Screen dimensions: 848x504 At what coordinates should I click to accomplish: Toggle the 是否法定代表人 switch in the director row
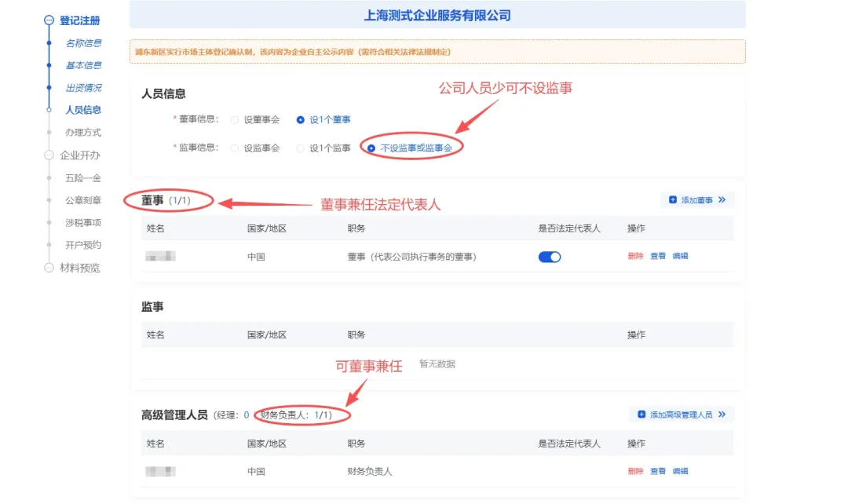(550, 257)
